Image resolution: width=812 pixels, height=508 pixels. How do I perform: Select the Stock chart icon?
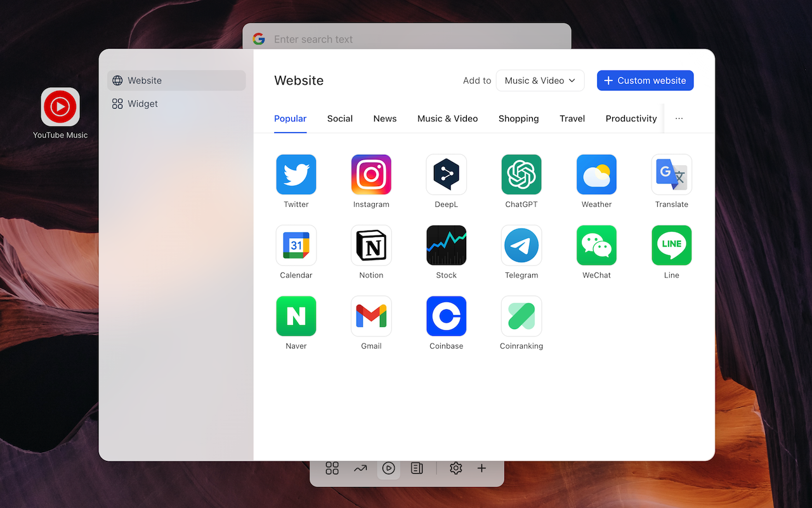446,245
